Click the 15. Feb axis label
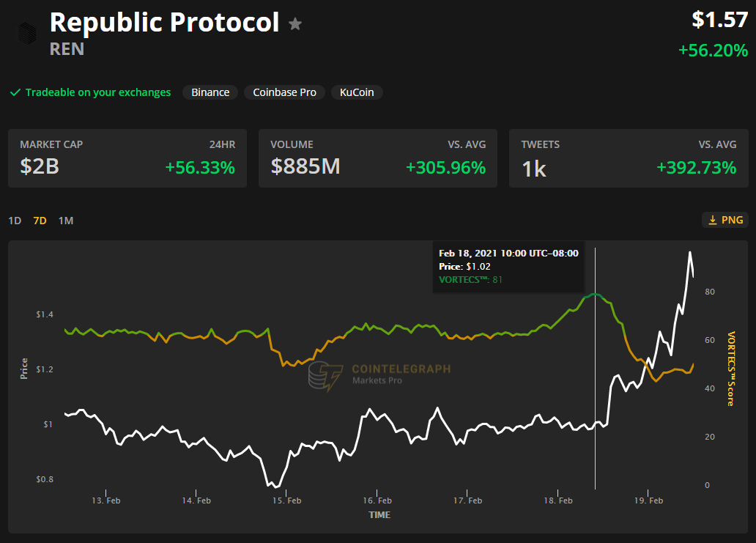Image resolution: width=756 pixels, height=543 pixels. pyautogui.click(x=287, y=500)
